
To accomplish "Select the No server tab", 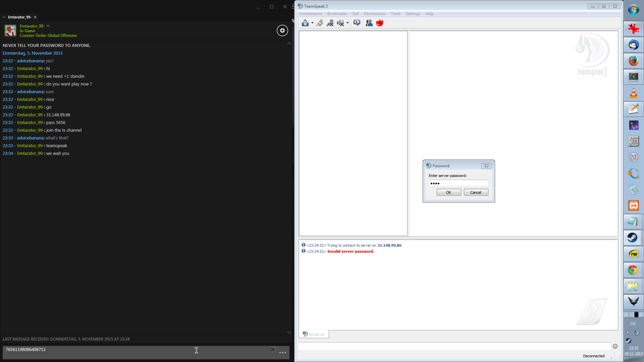I will pos(314,334).
